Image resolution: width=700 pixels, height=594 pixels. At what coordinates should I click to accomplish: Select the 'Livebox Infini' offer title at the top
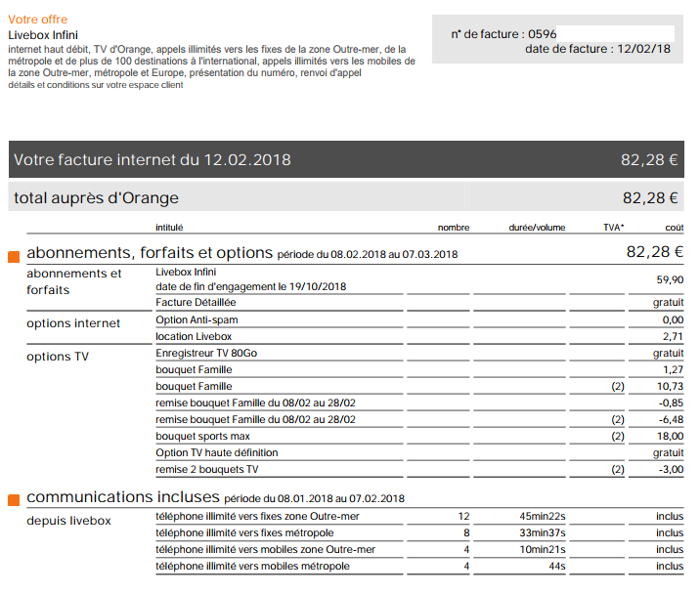point(43,35)
